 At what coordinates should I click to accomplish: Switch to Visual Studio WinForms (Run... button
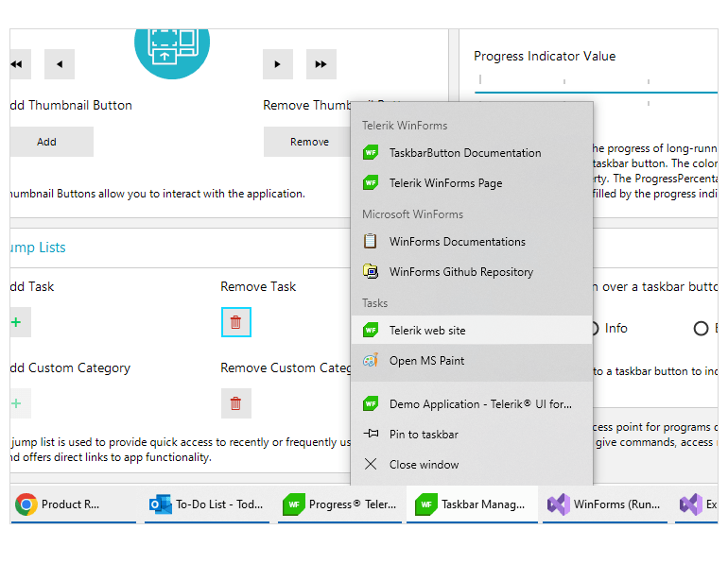pyautogui.click(x=605, y=504)
